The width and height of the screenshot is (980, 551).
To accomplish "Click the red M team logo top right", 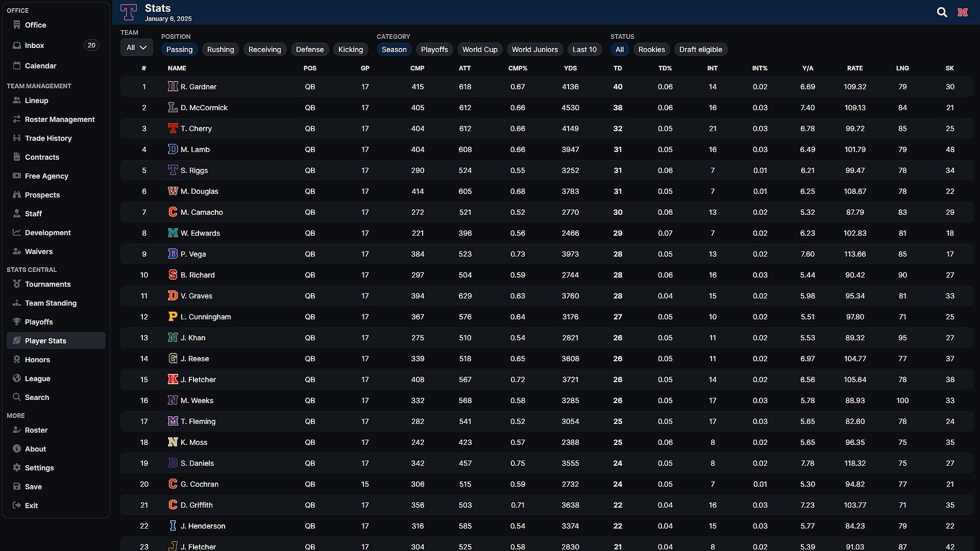I will pos(963,12).
